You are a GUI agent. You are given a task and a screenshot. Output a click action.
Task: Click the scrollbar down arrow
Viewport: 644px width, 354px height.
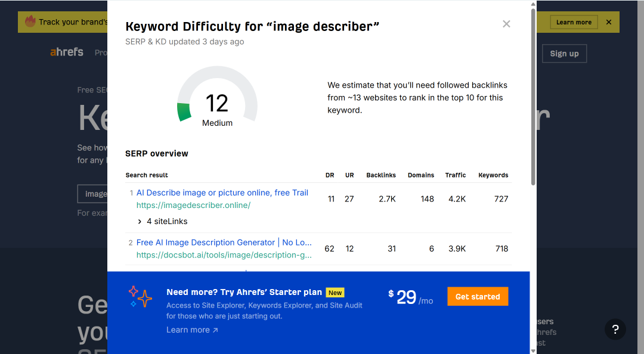(533, 350)
